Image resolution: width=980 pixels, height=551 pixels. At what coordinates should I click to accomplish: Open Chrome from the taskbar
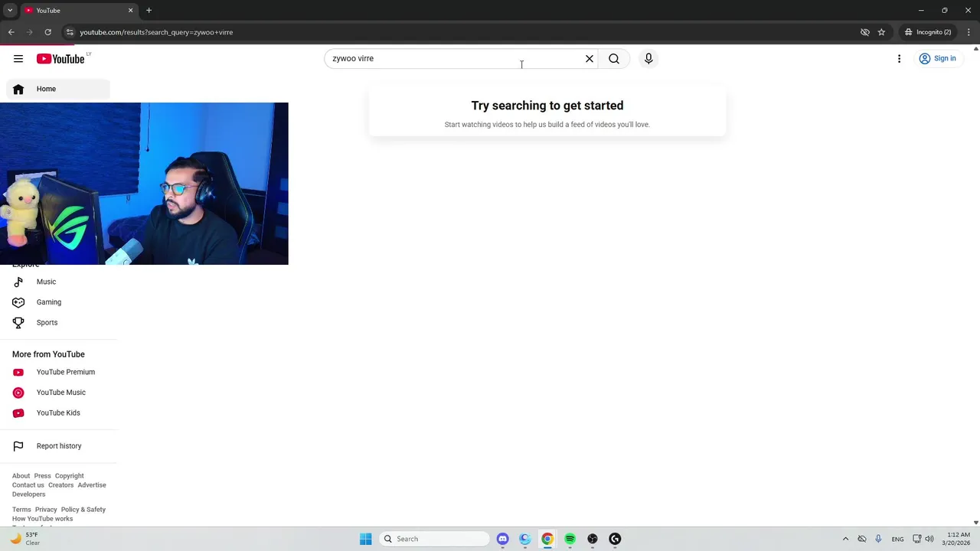(x=547, y=539)
